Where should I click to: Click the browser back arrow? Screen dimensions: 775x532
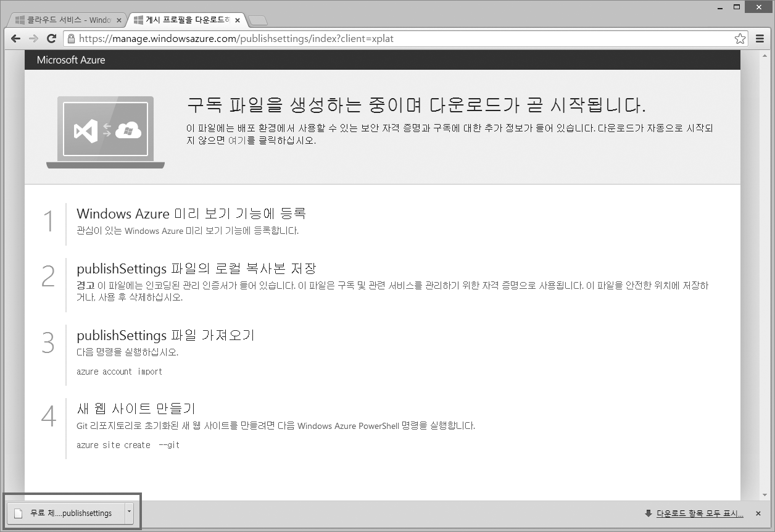[x=15, y=39]
